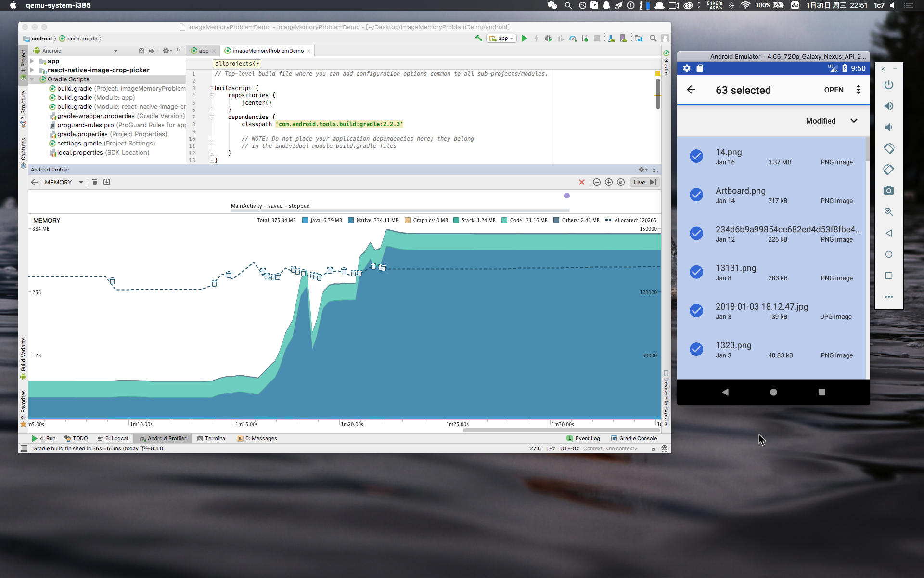
Task: Switch to the app editor tab
Action: pyautogui.click(x=204, y=51)
